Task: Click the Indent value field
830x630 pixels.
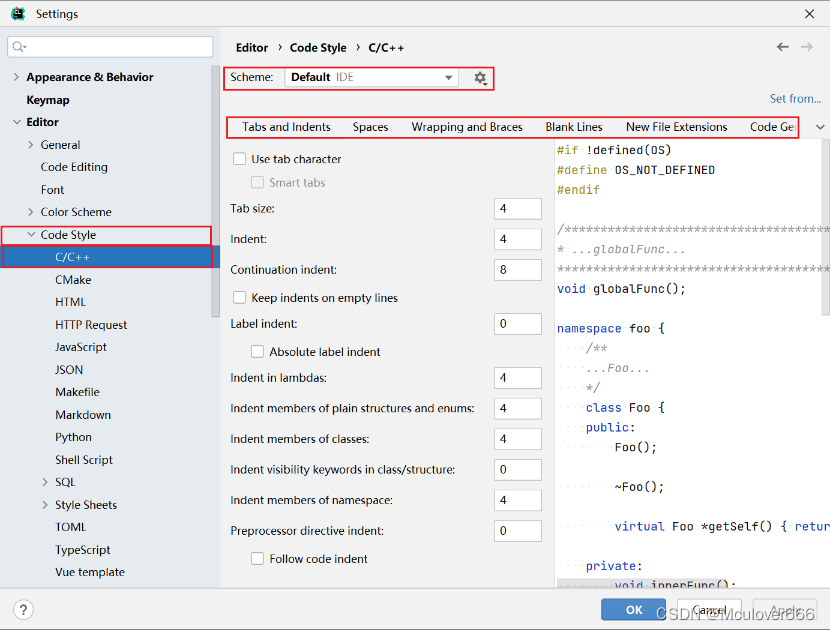Action: 518,239
